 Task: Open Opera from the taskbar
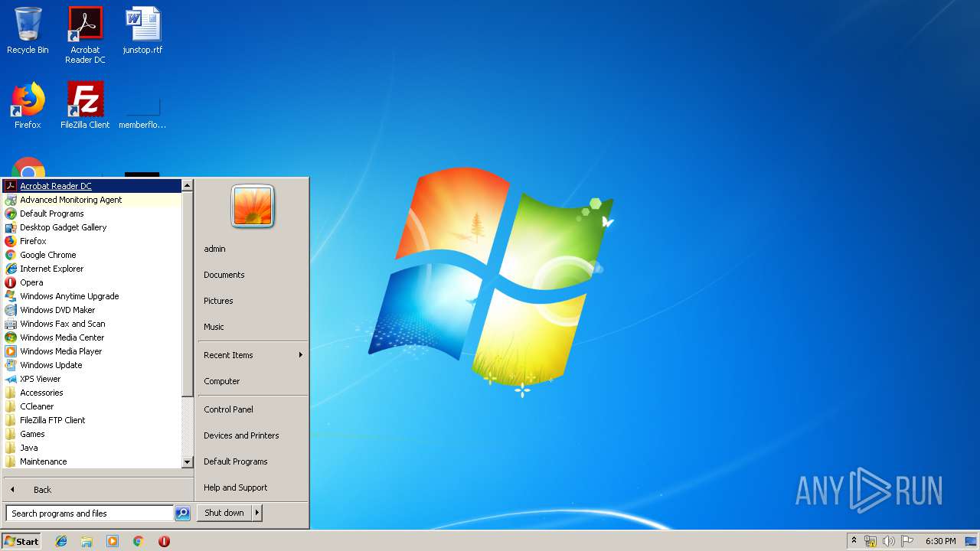(164, 541)
